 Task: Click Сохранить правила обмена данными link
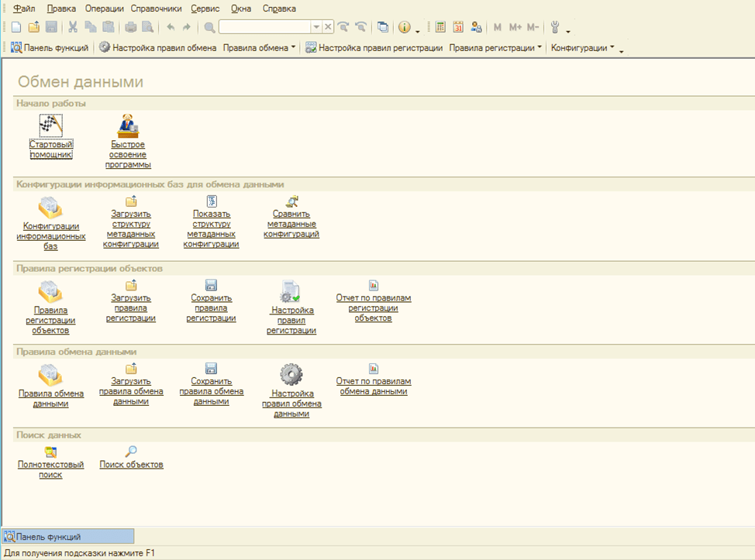point(211,391)
